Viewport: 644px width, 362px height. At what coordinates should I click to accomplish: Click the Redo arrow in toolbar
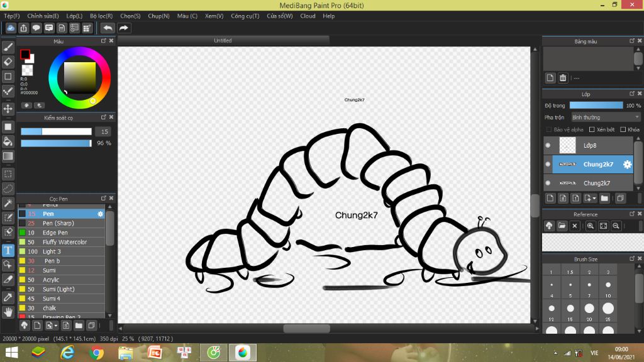[x=123, y=28]
